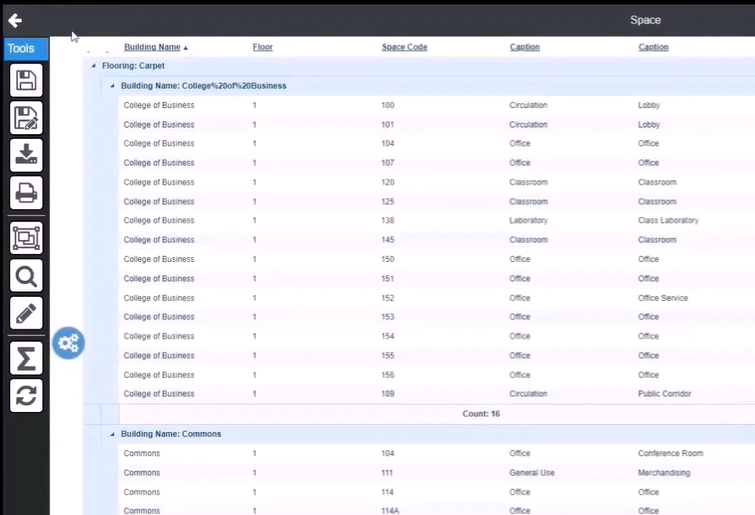Click the Public Corridor caption cell
Viewport: 755px width, 515px height.
click(x=664, y=394)
